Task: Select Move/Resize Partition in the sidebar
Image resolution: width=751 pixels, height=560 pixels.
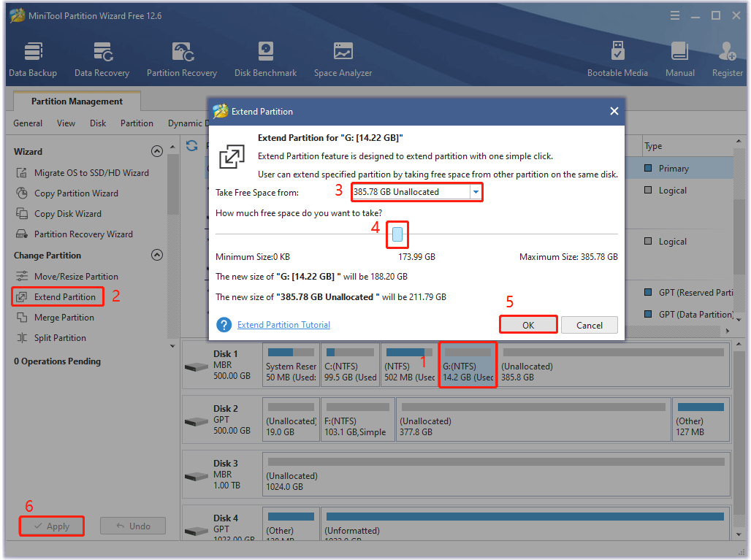Action: 67,277
